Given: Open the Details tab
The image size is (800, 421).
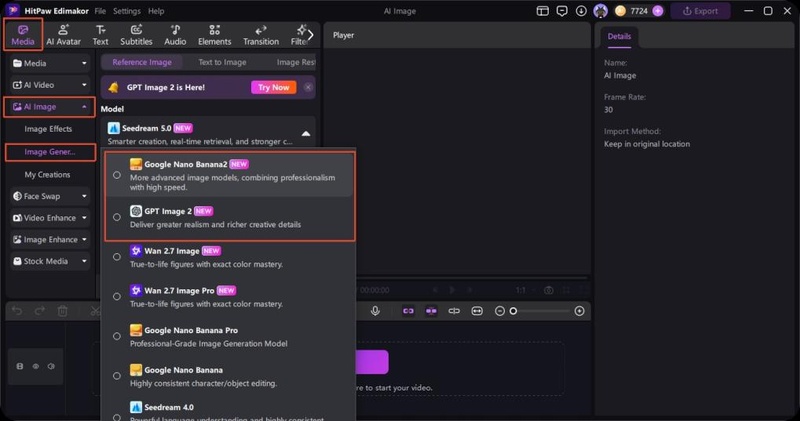Looking at the screenshot, I should (619, 37).
